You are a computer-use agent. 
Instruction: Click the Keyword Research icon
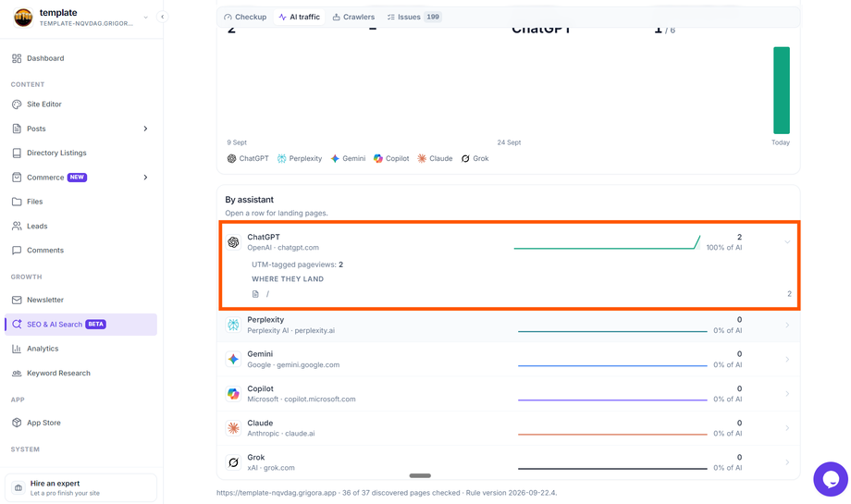[x=17, y=373]
